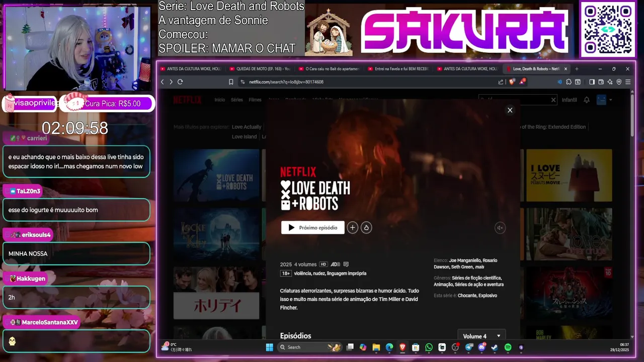Click the Love Island suggestion
Screen dimensions: 644x362
245,137
